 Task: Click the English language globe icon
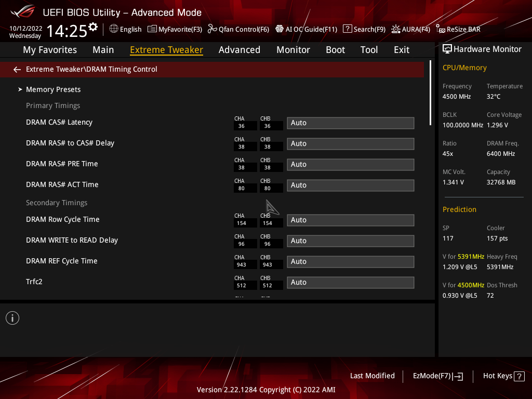[114, 29]
